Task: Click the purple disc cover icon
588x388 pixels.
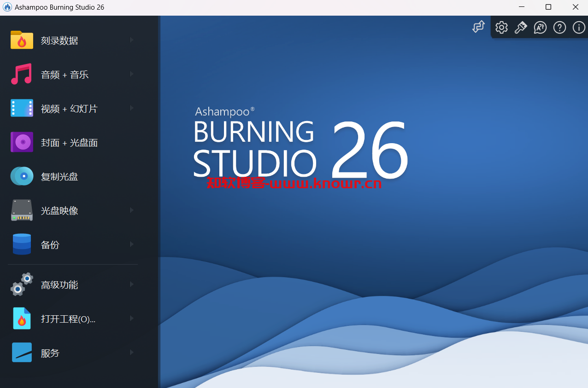Action: (22, 142)
